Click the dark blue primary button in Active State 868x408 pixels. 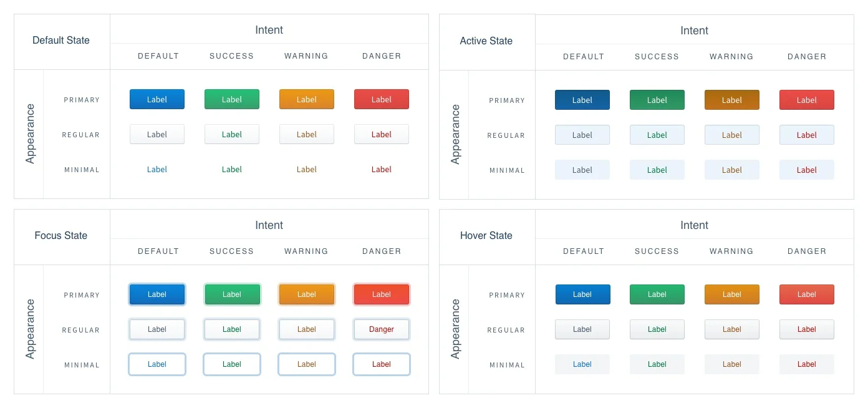[x=582, y=100]
